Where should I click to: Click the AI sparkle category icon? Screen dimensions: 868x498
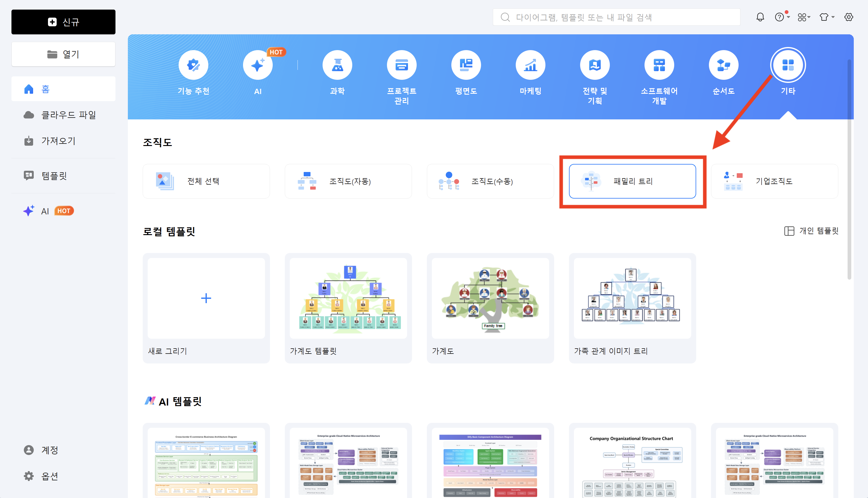tap(257, 65)
